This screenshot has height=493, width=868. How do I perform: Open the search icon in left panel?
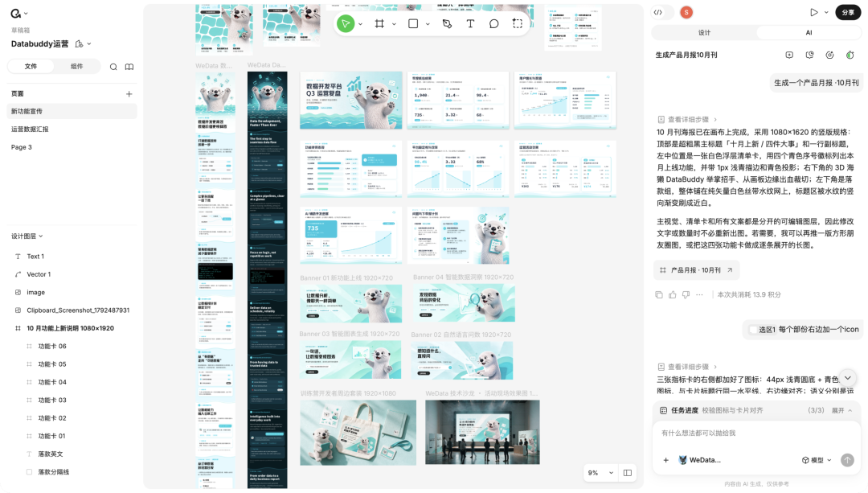[113, 67]
